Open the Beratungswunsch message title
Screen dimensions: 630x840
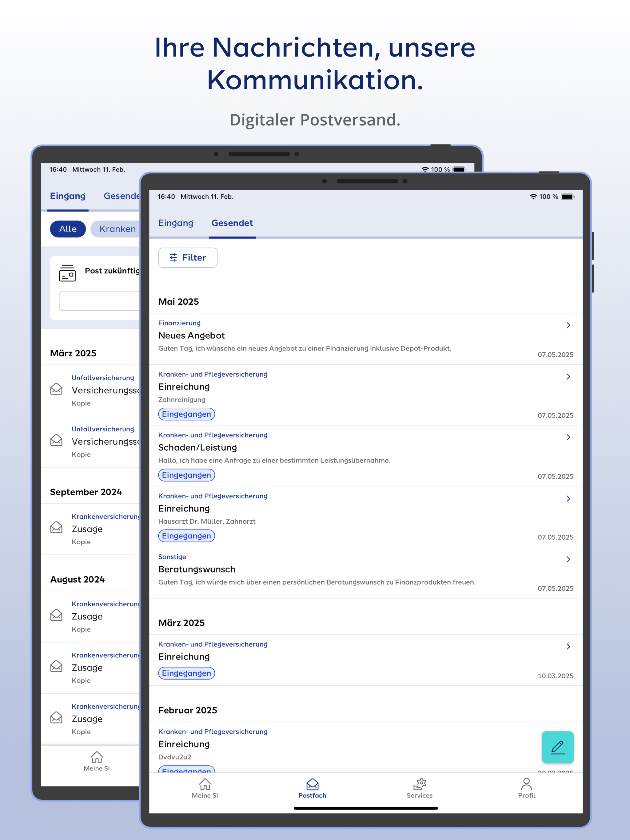(197, 569)
